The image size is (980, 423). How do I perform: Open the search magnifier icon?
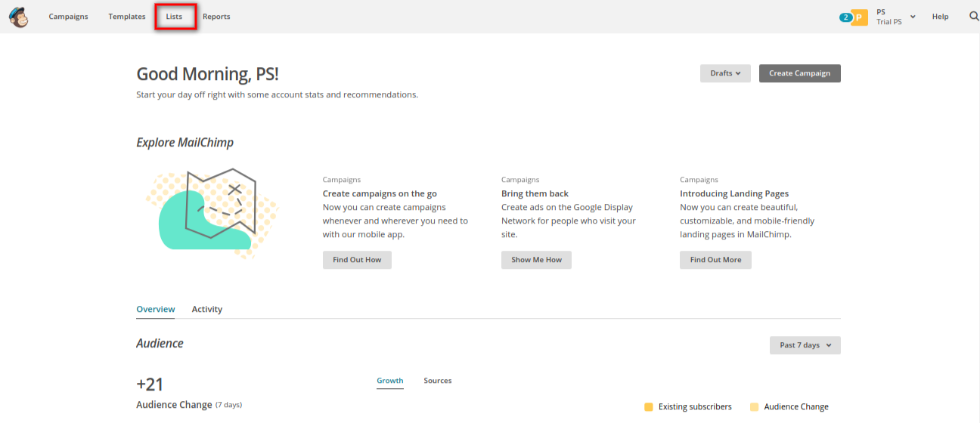pos(974,17)
